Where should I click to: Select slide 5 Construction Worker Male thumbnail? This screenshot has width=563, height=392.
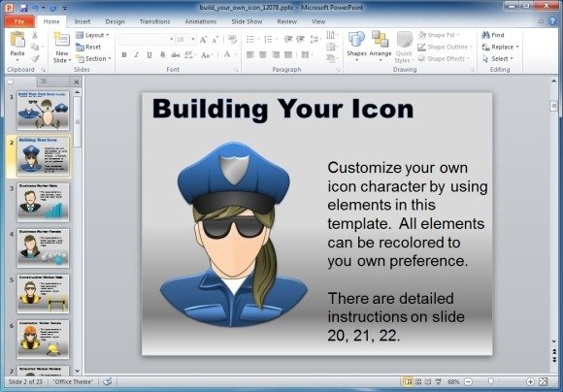(43, 294)
